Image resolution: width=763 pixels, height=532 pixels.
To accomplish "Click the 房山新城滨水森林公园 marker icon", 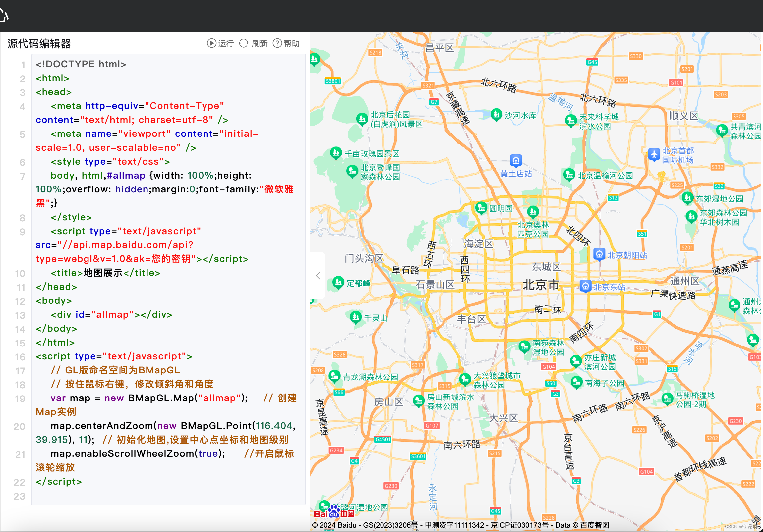I will click(418, 401).
